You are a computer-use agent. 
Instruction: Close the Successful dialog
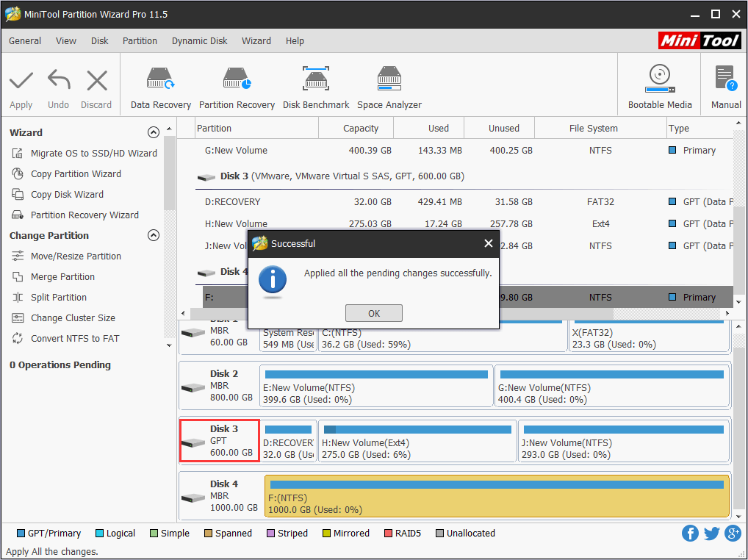[488, 243]
